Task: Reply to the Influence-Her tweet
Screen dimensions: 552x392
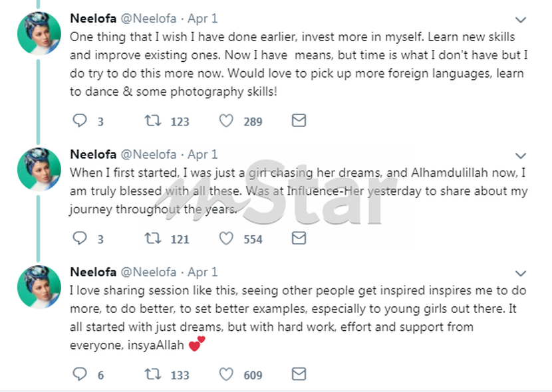Action: (x=79, y=239)
